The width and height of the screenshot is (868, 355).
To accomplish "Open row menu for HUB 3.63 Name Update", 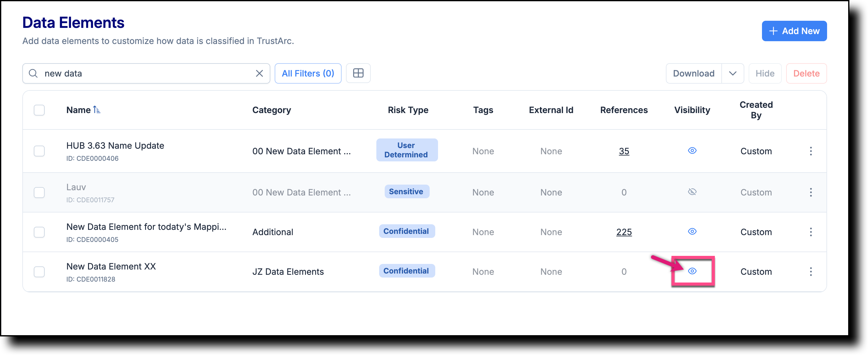I will [x=810, y=151].
